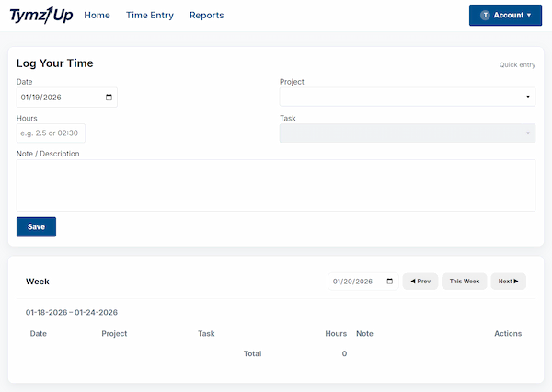The width and height of the screenshot is (552, 392).
Task: Click the Hours column header in Week table
Action: click(x=336, y=333)
